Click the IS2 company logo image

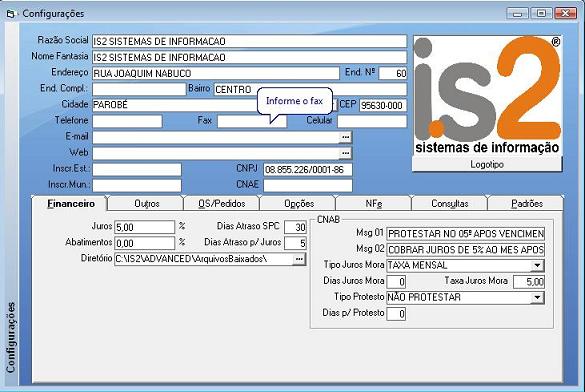487,95
